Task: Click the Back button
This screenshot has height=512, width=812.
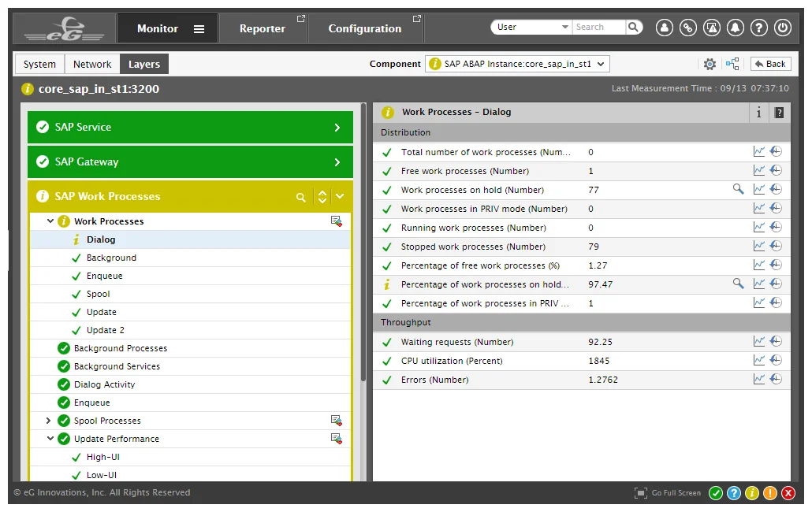Action: (x=770, y=64)
